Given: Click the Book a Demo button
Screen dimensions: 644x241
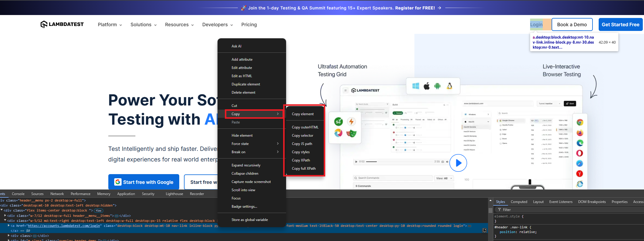Looking at the screenshot, I should 572,24.
